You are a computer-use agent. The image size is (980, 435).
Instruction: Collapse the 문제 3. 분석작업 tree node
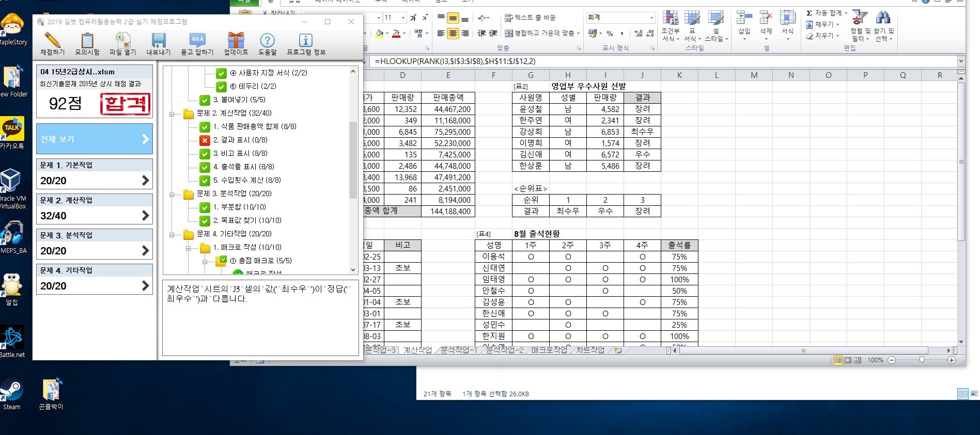(172, 194)
